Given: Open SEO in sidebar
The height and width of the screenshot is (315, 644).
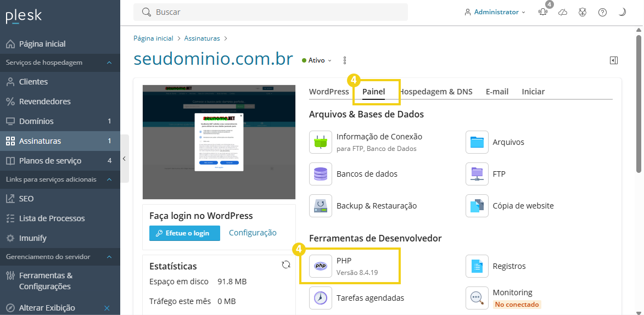Looking at the screenshot, I should coord(60,199).
